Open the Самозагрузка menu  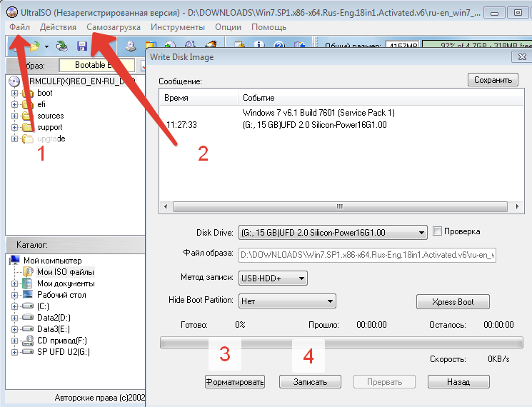114,27
